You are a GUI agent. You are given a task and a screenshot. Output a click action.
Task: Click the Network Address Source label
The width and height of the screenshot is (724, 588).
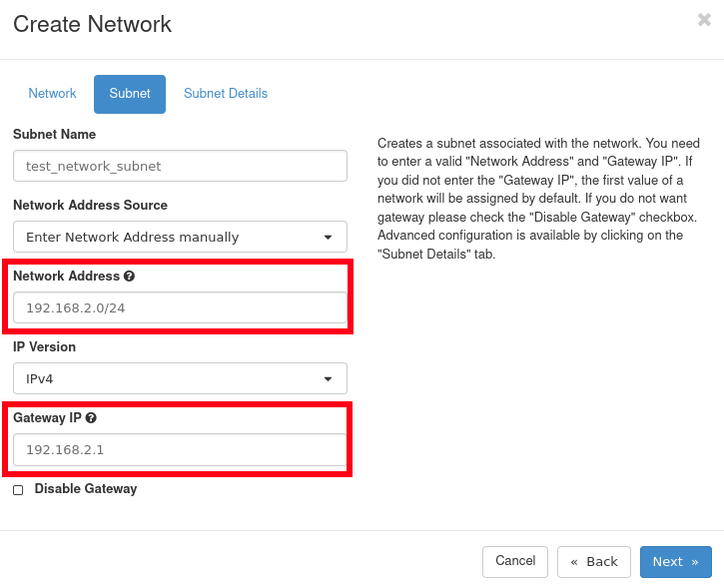tap(90, 205)
